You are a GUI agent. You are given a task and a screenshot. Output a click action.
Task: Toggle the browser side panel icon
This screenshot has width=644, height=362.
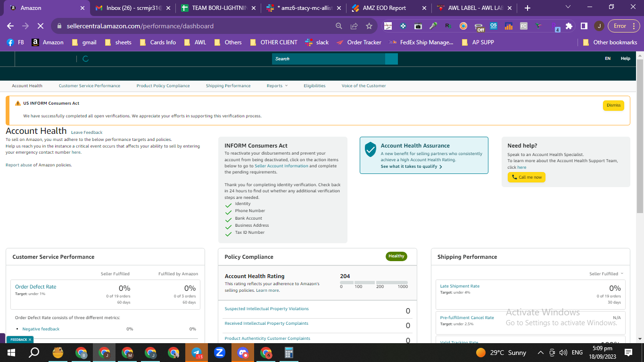584,26
